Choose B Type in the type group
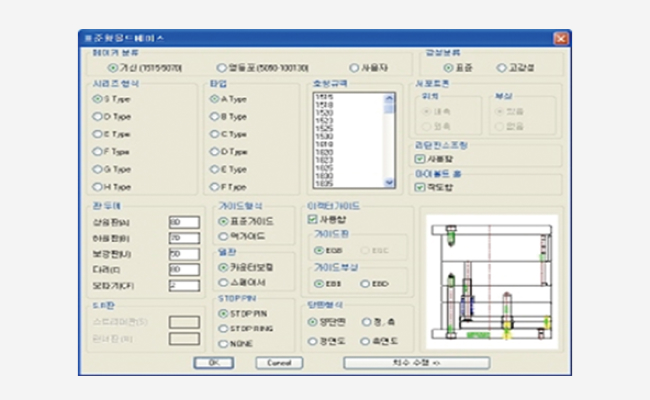 click(x=215, y=116)
